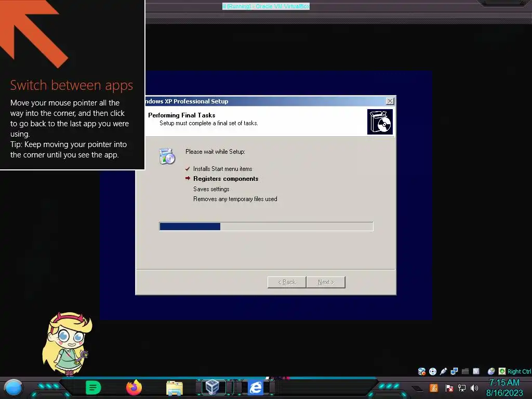Open Internet Explorer from the taskbar
Image resolution: width=532 pixels, height=399 pixels.
[256, 388]
